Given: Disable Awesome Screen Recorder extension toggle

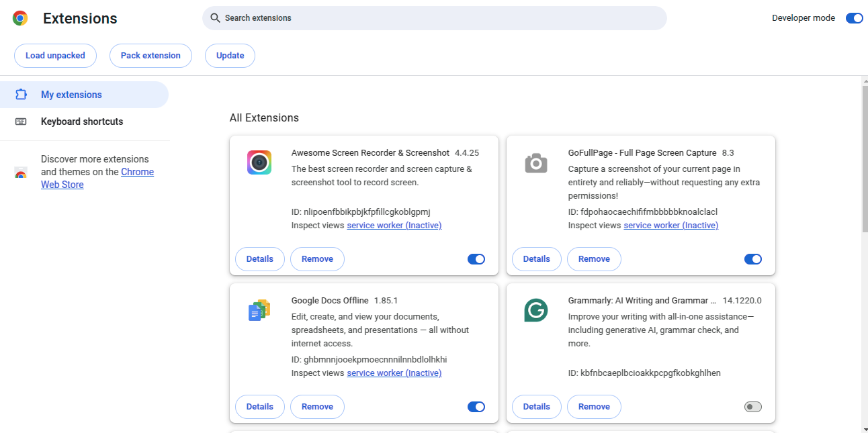Looking at the screenshot, I should pyautogui.click(x=476, y=259).
